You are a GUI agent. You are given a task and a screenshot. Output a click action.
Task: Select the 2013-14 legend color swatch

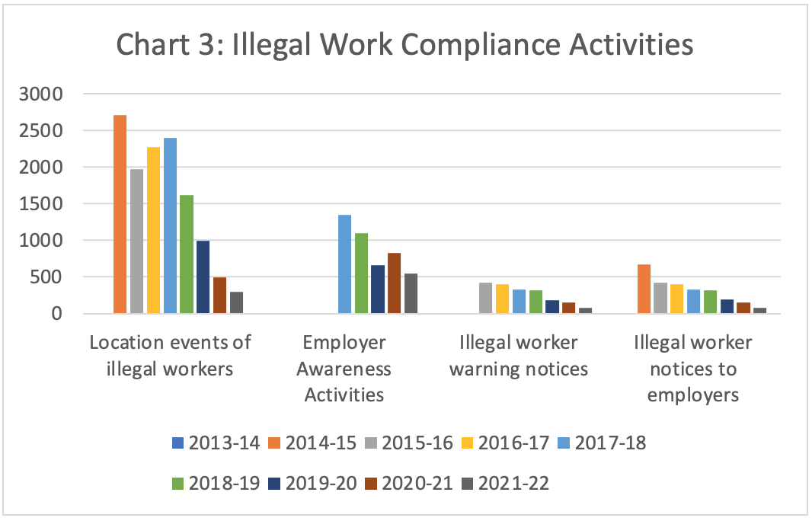(178, 443)
